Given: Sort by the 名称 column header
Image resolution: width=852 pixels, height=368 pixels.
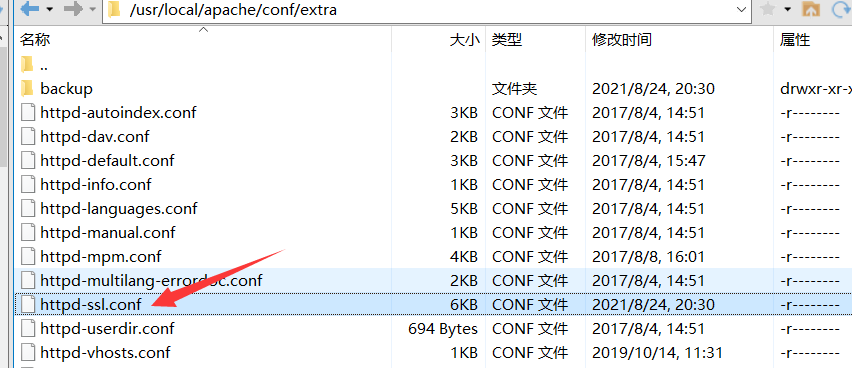Looking at the screenshot, I should click(35, 40).
